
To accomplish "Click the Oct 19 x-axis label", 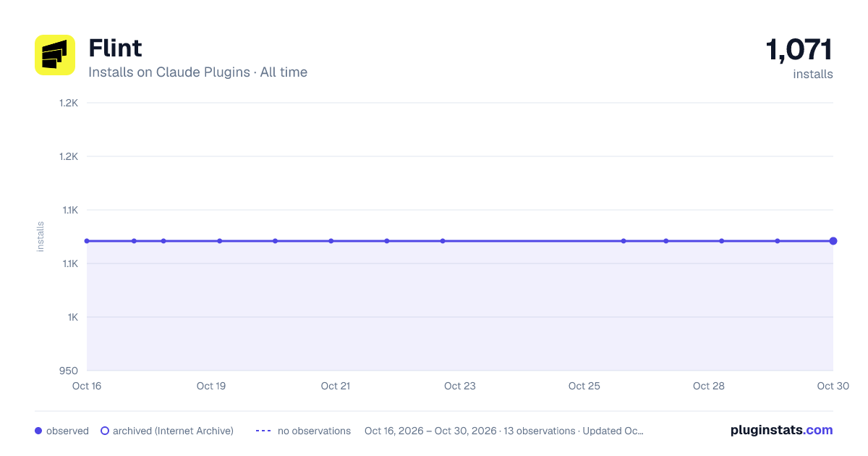I will click(211, 386).
